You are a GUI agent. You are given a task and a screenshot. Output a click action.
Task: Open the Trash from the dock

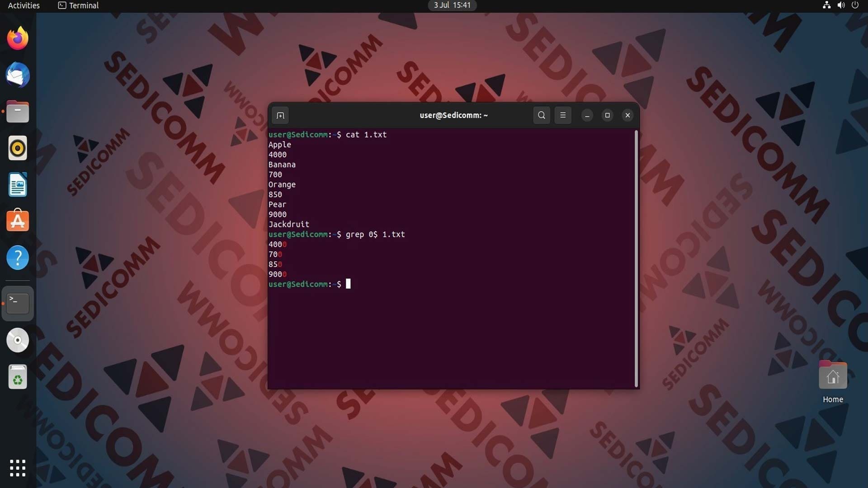point(18,377)
